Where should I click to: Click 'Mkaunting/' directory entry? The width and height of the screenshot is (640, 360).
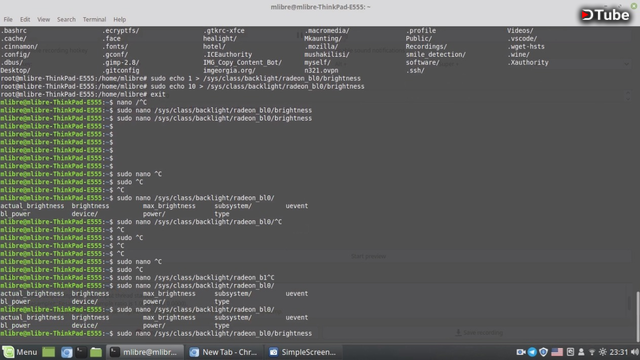click(x=323, y=38)
